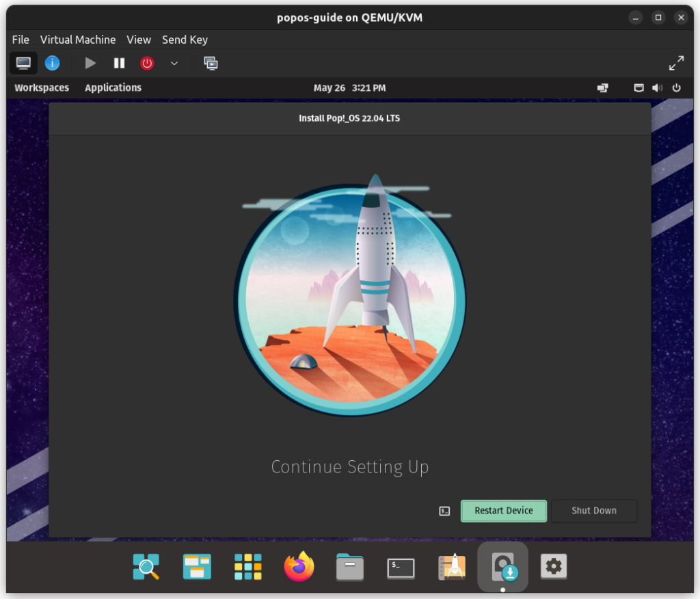This screenshot has width=700, height=599.
Task: Open the View menu
Action: [139, 40]
